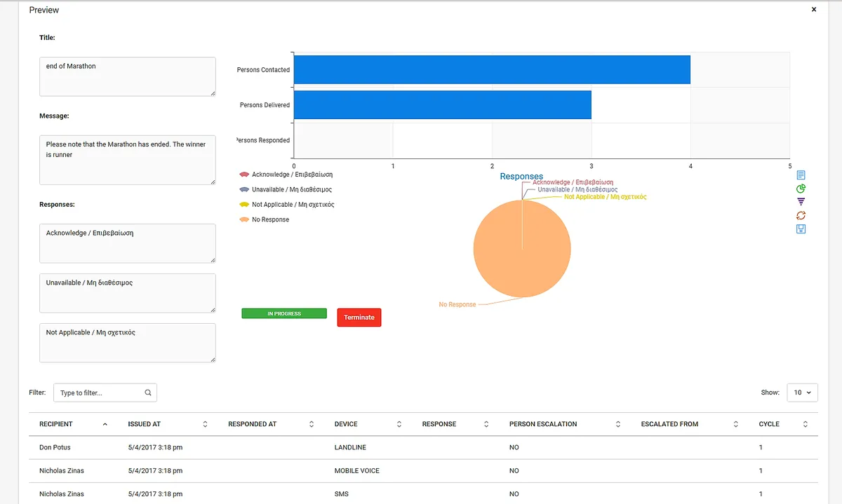Click the Message text area

(x=128, y=160)
